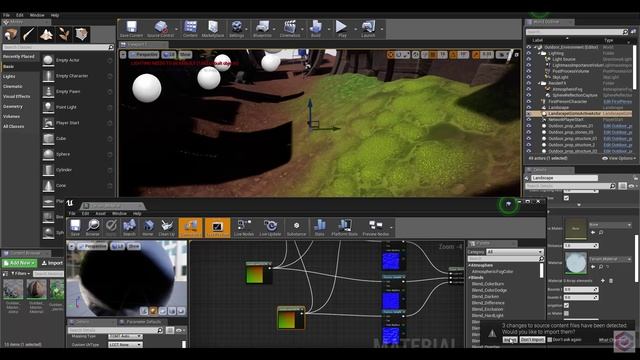Click Search in material editor toolbar
The height and width of the screenshot is (360, 640).
pyautogui.click(x=129, y=228)
